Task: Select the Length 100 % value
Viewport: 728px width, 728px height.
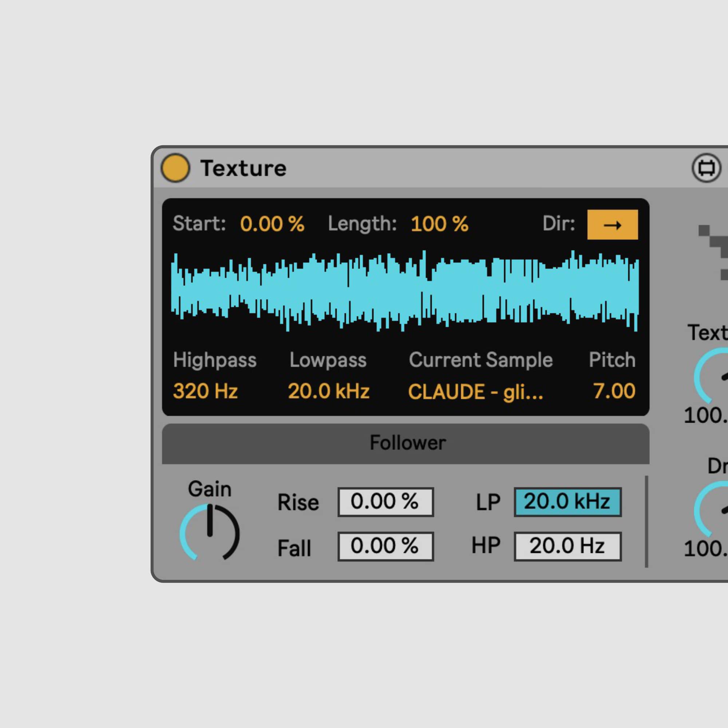Action: click(x=439, y=223)
